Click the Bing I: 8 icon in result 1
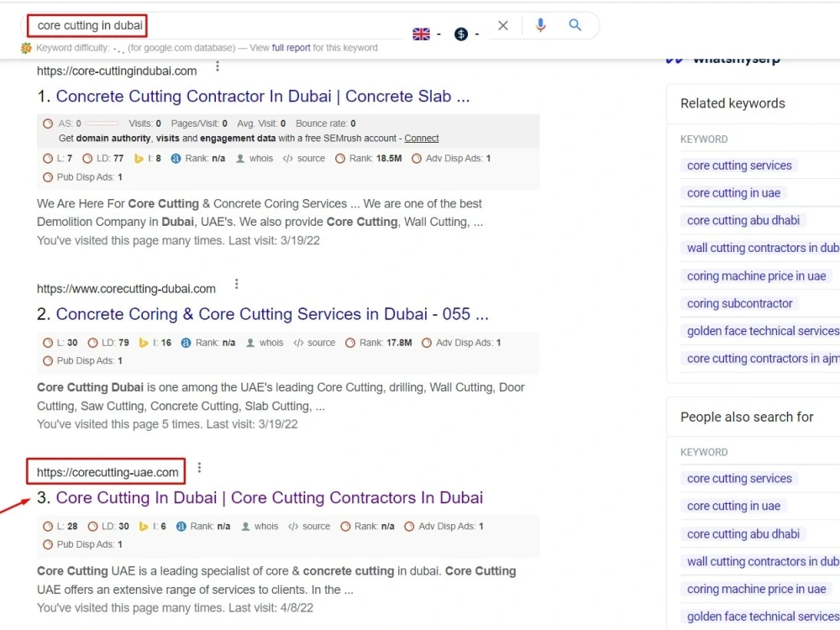The image size is (840, 630). coord(139,159)
